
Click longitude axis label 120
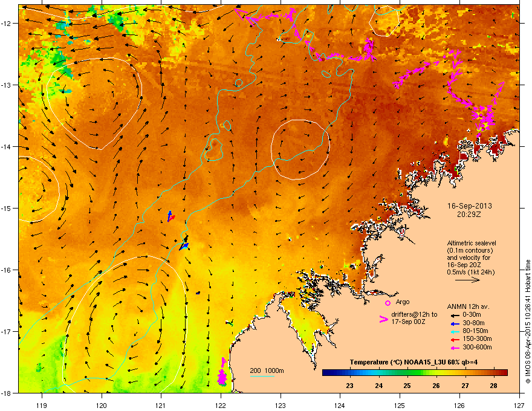click(102, 405)
